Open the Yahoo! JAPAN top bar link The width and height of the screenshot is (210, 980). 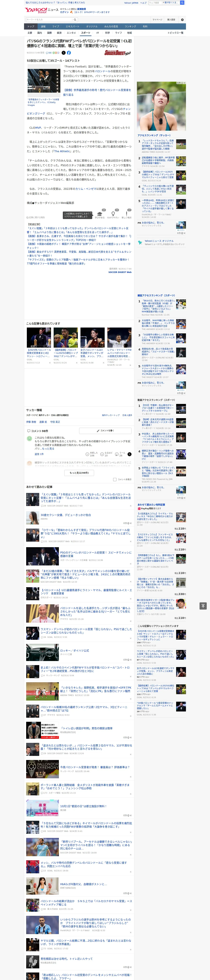tap(131, 3)
